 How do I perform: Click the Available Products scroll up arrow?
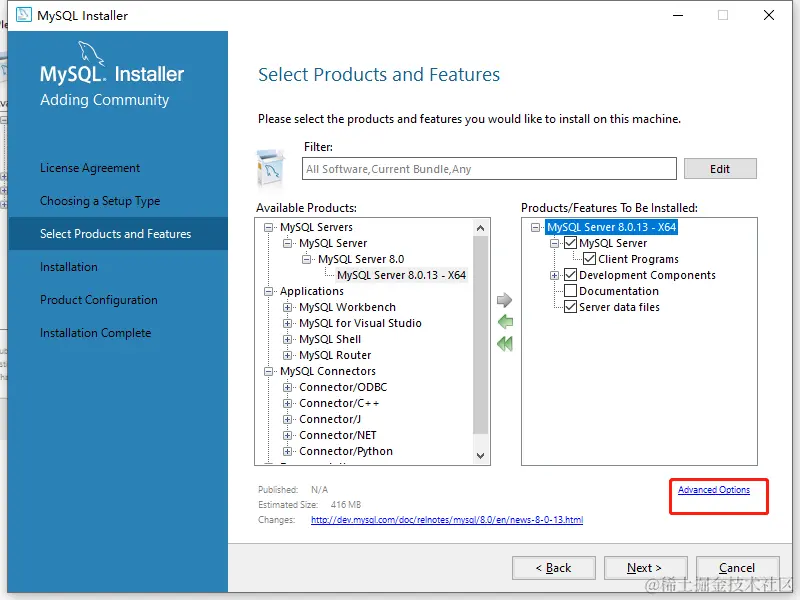pyautogui.click(x=480, y=228)
